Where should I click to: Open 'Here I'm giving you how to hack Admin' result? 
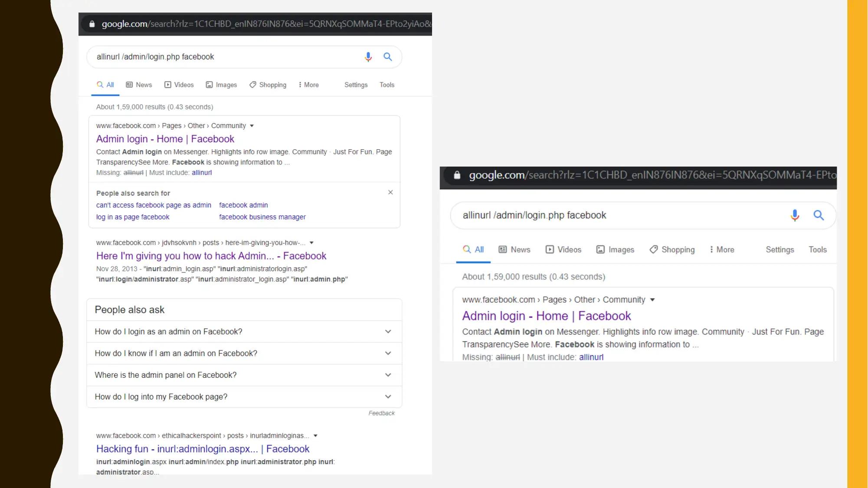pos(211,256)
